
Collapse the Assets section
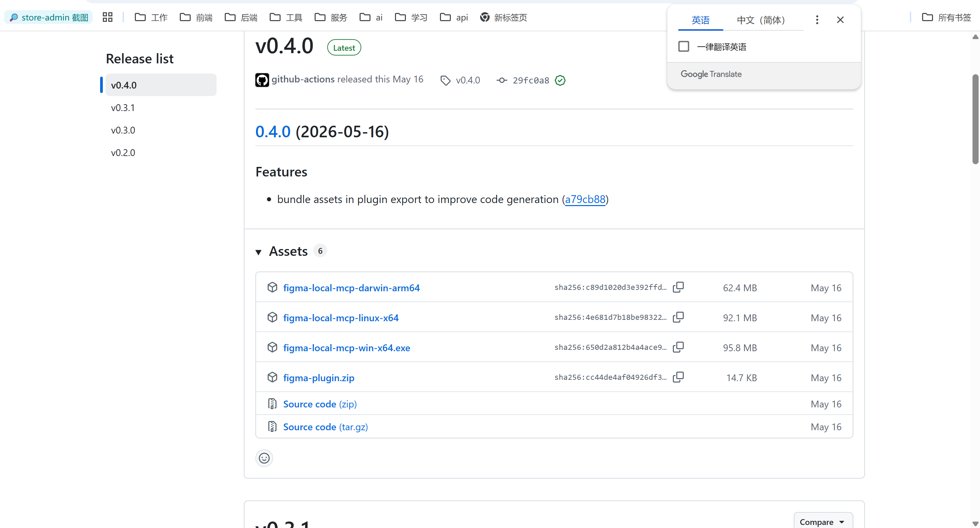click(258, 252)
